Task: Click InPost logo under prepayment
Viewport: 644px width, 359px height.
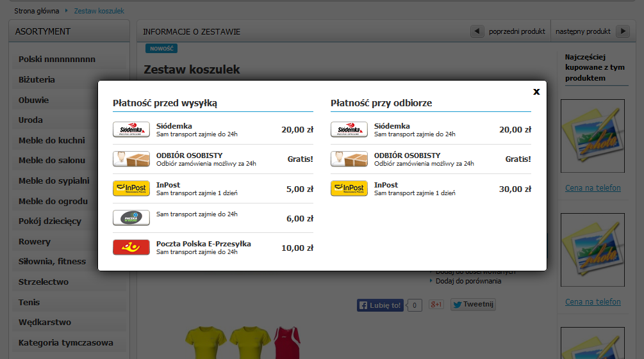Action: tap(131, 188)
